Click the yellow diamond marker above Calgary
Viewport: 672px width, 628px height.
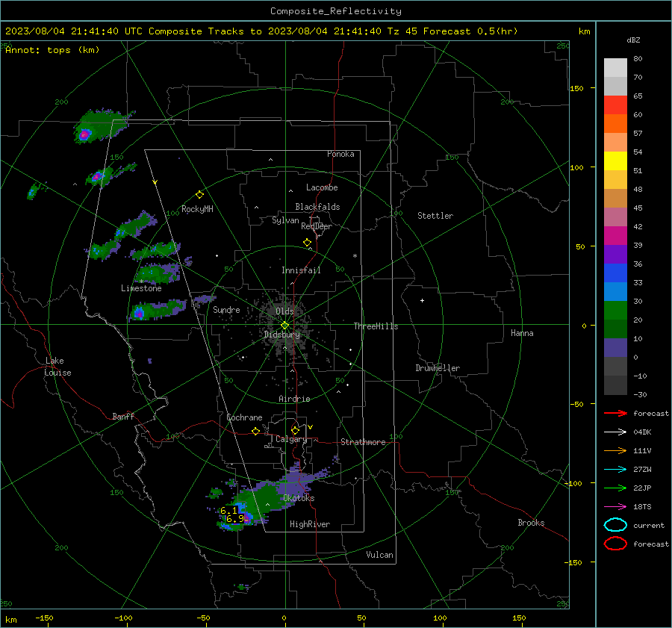click(295, 430)
